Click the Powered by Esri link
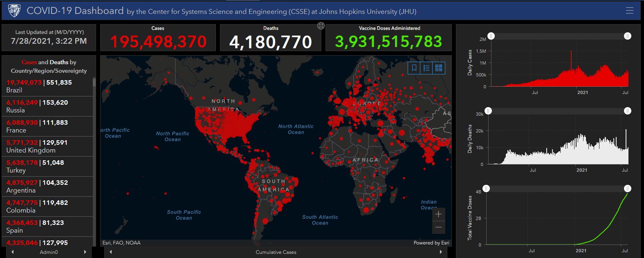 point(431,243)
